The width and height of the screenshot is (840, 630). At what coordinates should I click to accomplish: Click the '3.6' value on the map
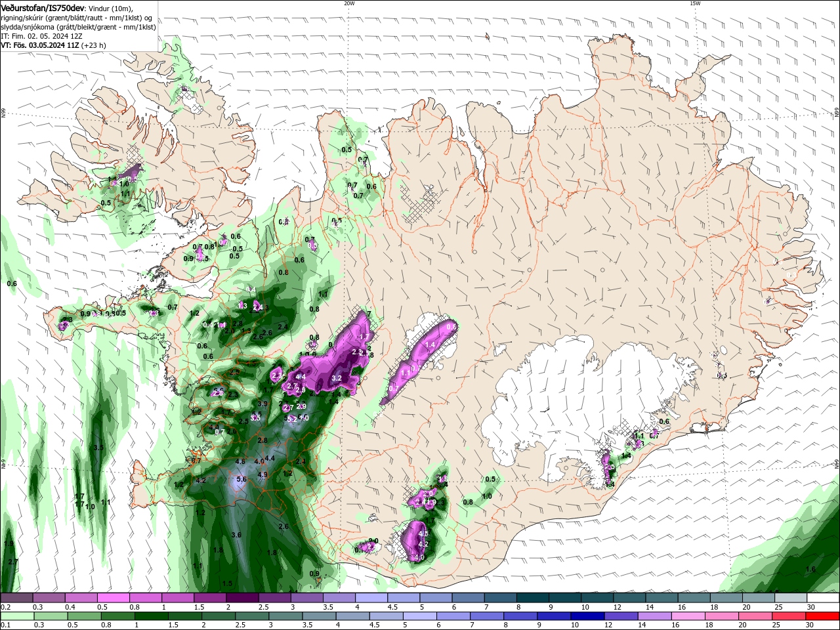pos(236,535)
